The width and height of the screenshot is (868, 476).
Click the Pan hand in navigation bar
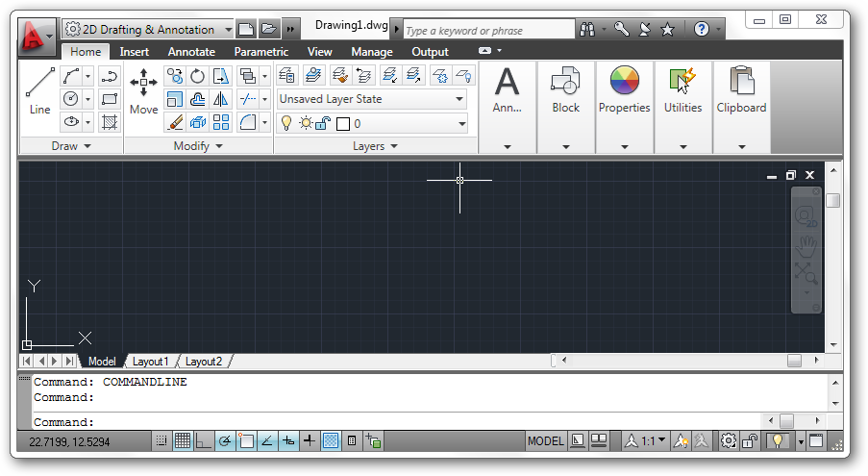coord(806,245)
